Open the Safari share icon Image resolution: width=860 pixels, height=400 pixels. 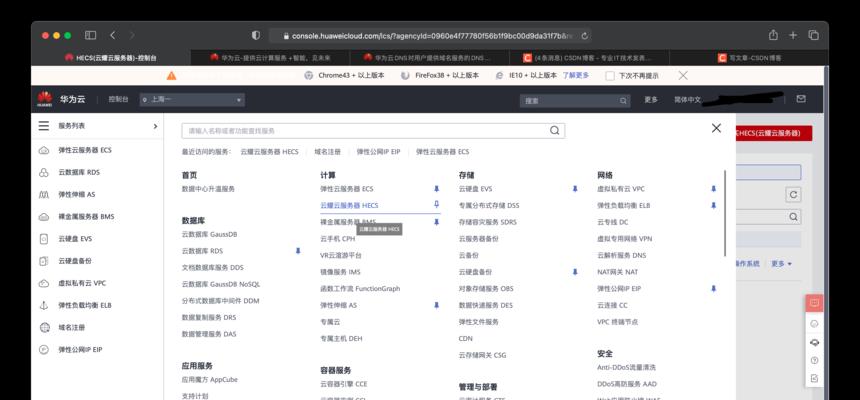pyautogui.click(x=773, y=35)
